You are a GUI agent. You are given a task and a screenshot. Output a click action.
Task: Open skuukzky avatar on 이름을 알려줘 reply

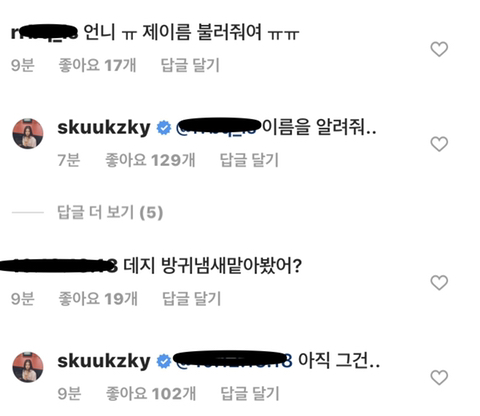point(28,133)
